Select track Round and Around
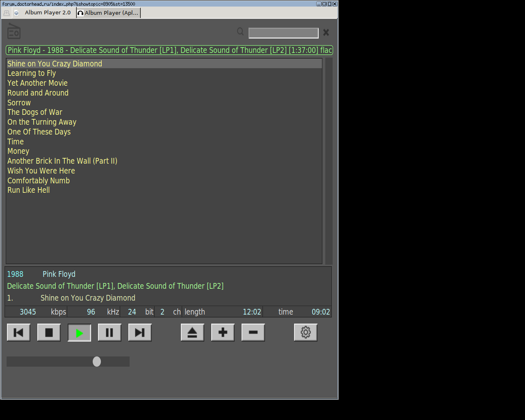 [x=164, y=93]
